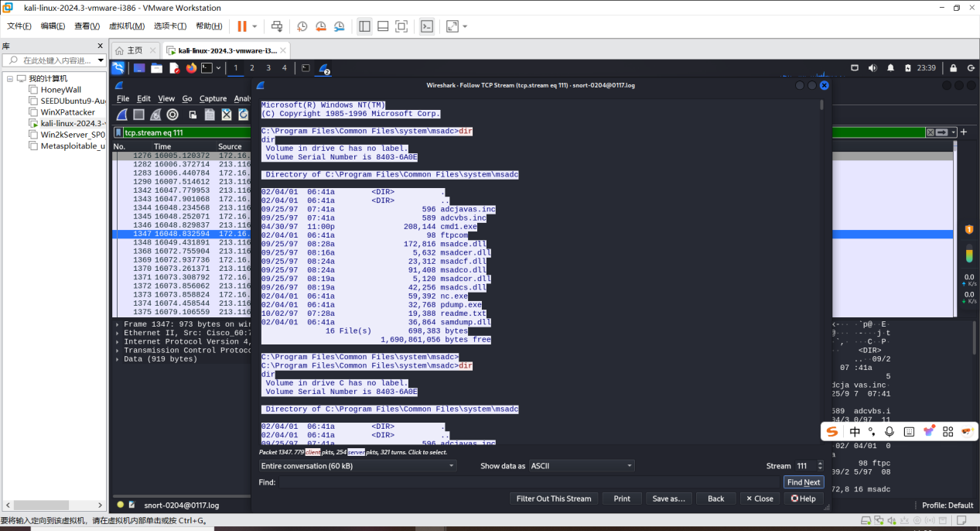Open the Wireshark Go menu
Image resolution: width=980 pixels, height=531 pixels.
click(x=187, y=98)
